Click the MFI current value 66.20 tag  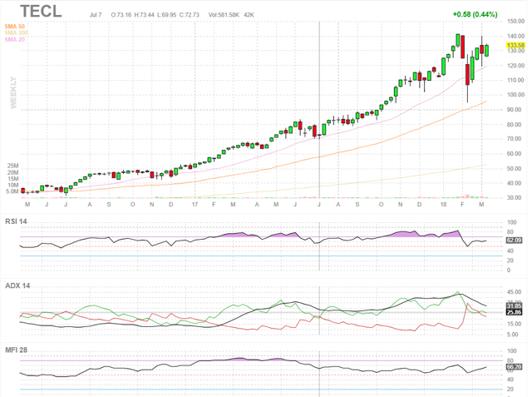tap(514, 367)
